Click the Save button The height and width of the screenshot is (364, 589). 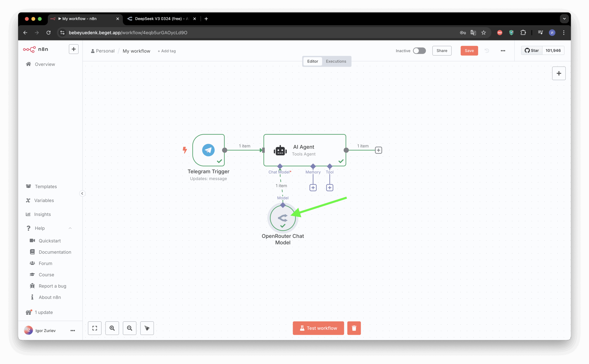(x=469, y=51)
